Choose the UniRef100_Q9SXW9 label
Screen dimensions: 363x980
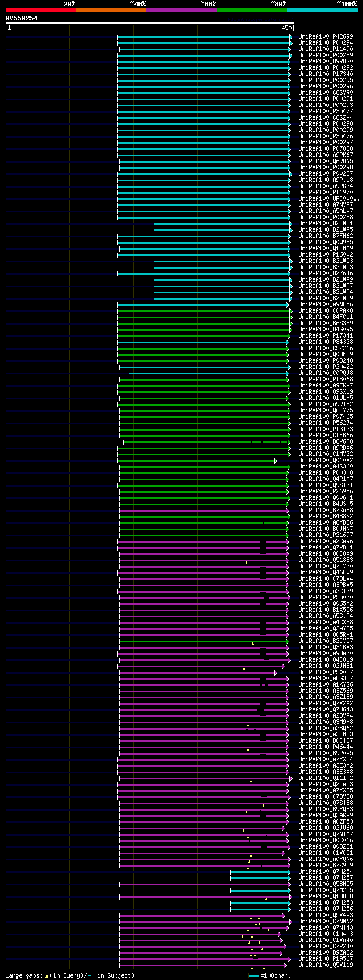click(x=326, y=392)
